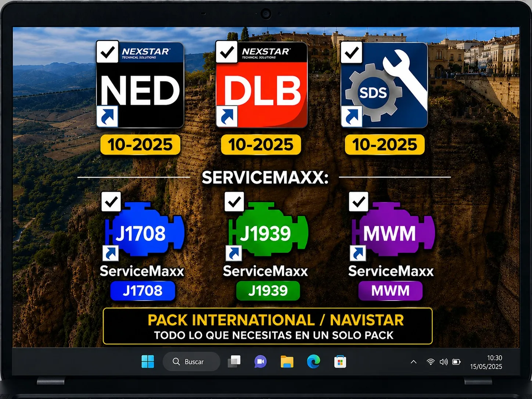Launch the red DLB shortcut icon
The image size is (532, 399).
[262, 85]
